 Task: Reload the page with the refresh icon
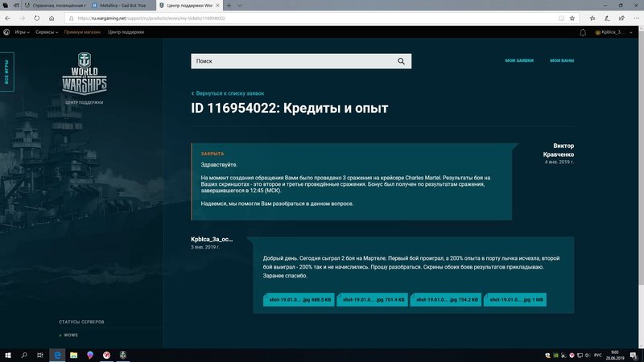coord(37,18)
